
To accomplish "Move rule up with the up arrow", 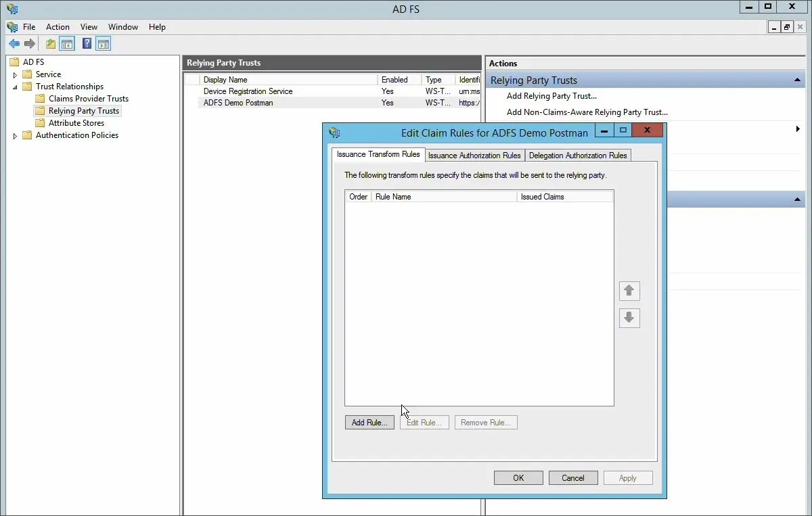I will [x=629, y=291].
